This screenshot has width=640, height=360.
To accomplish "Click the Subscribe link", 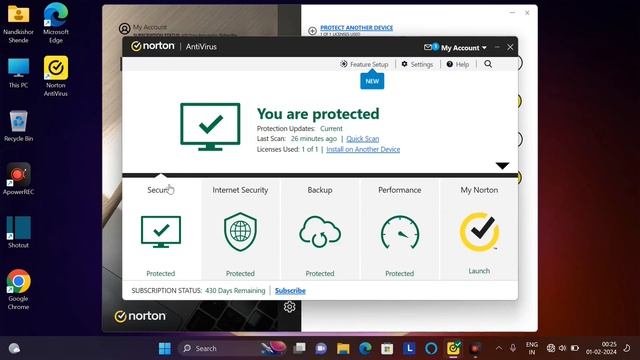I will 290,291.
